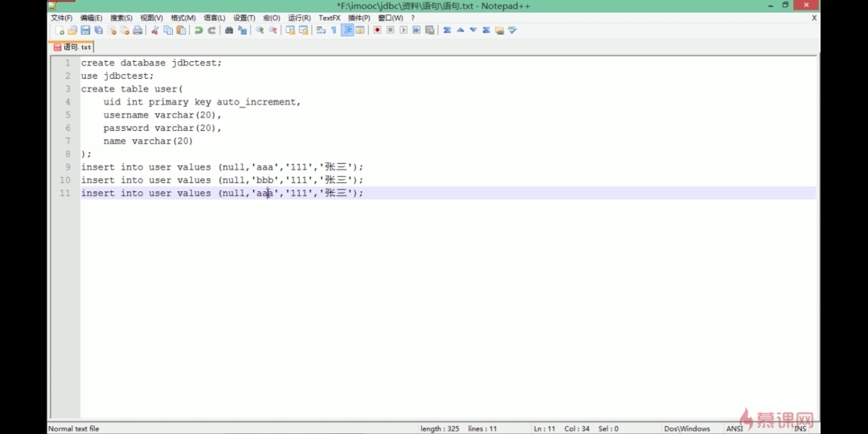Toggle show all characters (pilcrow icon)

(x=334, y=30)
